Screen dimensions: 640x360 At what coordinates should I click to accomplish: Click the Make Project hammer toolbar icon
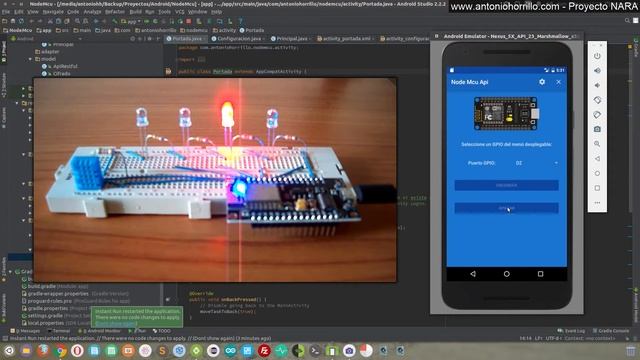point(115,21)
